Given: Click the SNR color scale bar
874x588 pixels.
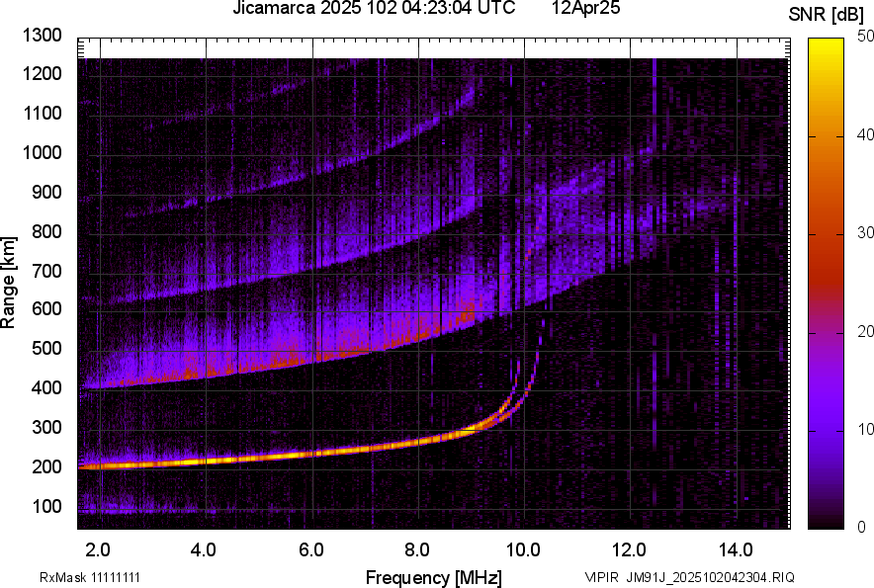Looking at the screenshot, I should [826, 284].
